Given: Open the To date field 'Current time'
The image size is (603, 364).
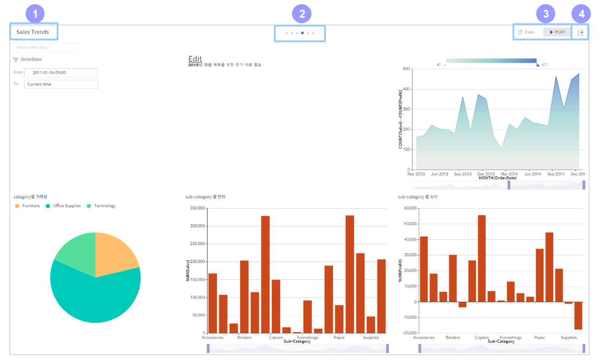Looking at the screenshot, I should coord(61,84).
